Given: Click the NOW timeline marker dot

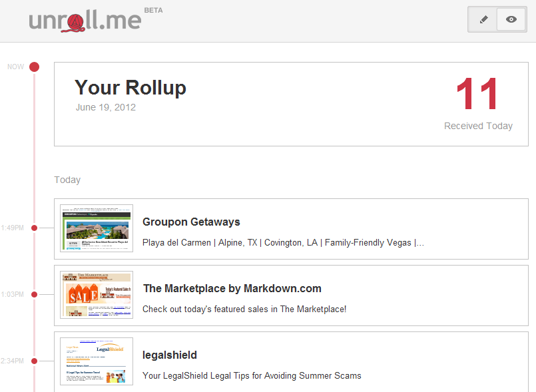Looking at the screenshot, I should click(34, 67).
